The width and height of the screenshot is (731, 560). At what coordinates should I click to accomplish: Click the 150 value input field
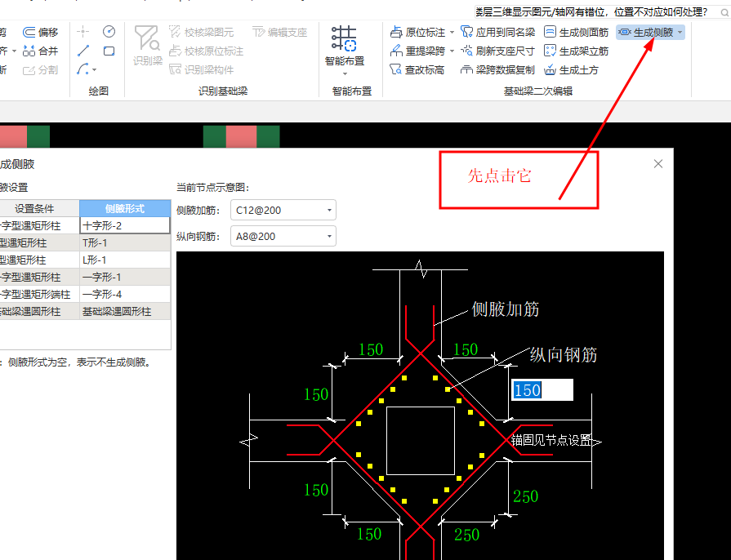pos(542,390)
